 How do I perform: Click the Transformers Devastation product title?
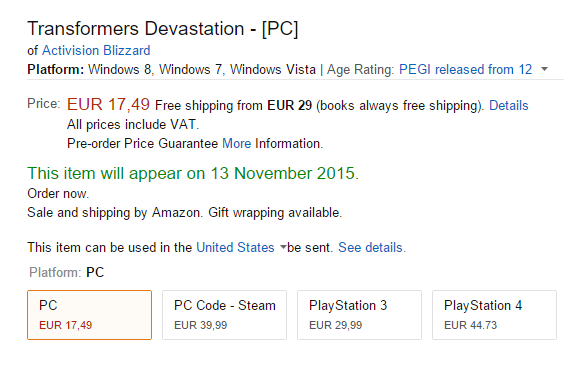click(163, 29)
